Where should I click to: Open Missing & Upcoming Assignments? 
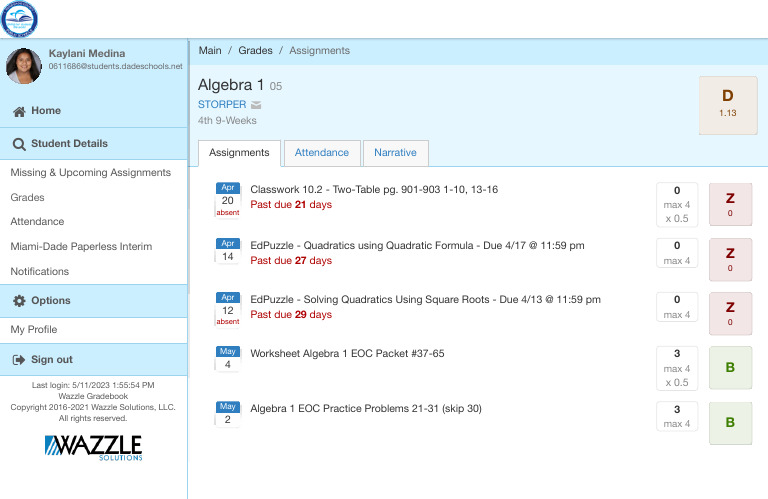click(90, 173)
